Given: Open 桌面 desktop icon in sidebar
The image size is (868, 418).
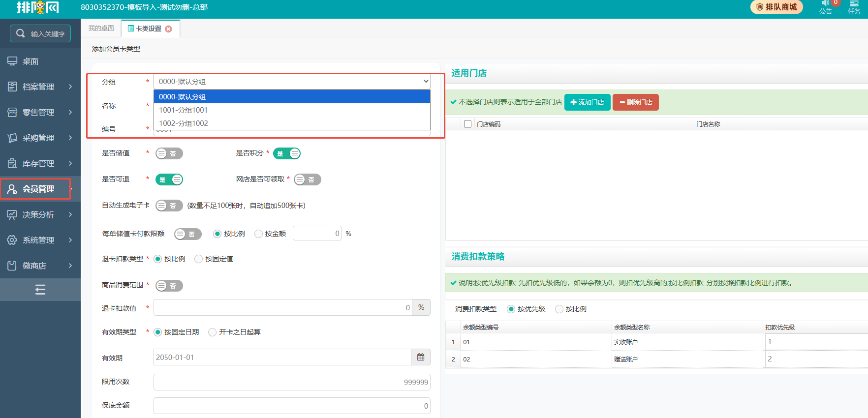Looking at the screenshot, I should (x=12, y=61).
